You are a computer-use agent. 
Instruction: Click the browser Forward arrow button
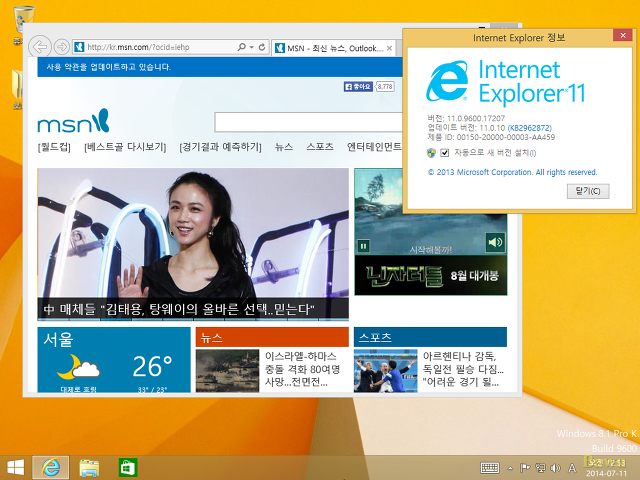62,47
